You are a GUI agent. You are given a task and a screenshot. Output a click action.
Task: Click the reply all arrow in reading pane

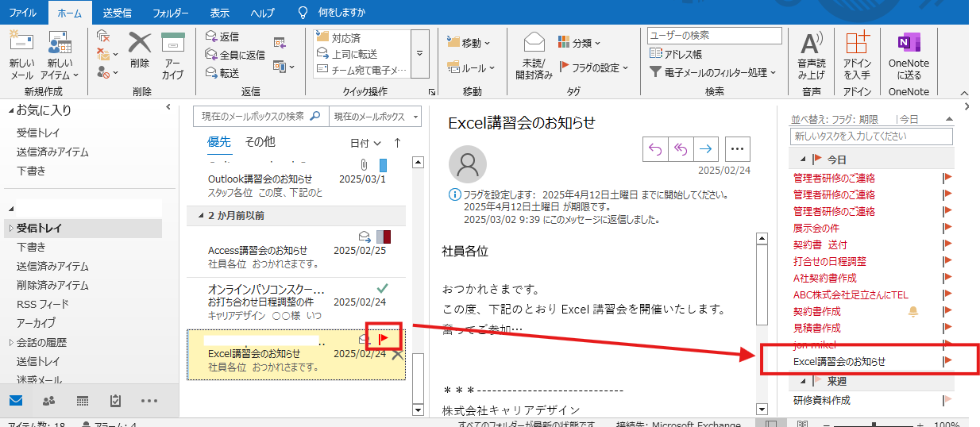point(681,148)
